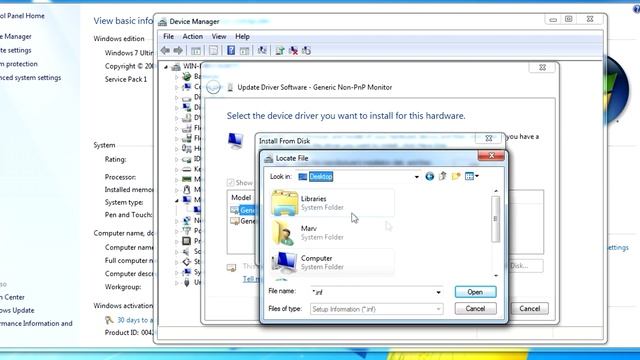Click the scroll down arrow in Locate File
Image resolution: width=640 pixels, height=360 pixels.
(x=496, y=276)
